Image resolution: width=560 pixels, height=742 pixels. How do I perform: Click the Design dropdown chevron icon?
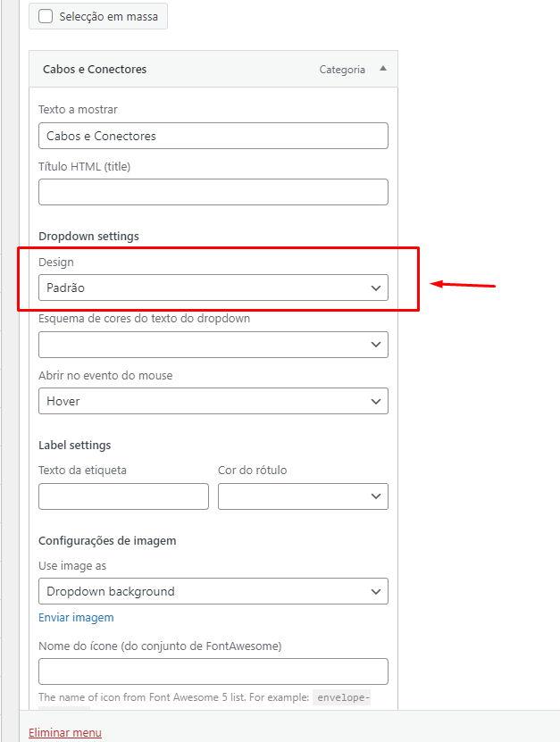click(376, 288)
